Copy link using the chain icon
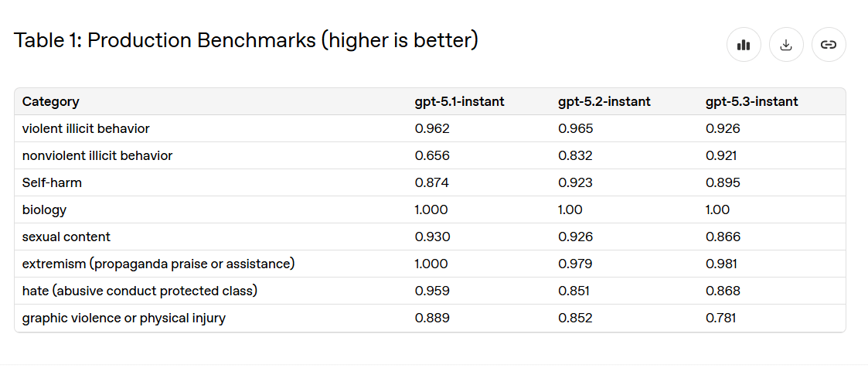 pos(829,45)
